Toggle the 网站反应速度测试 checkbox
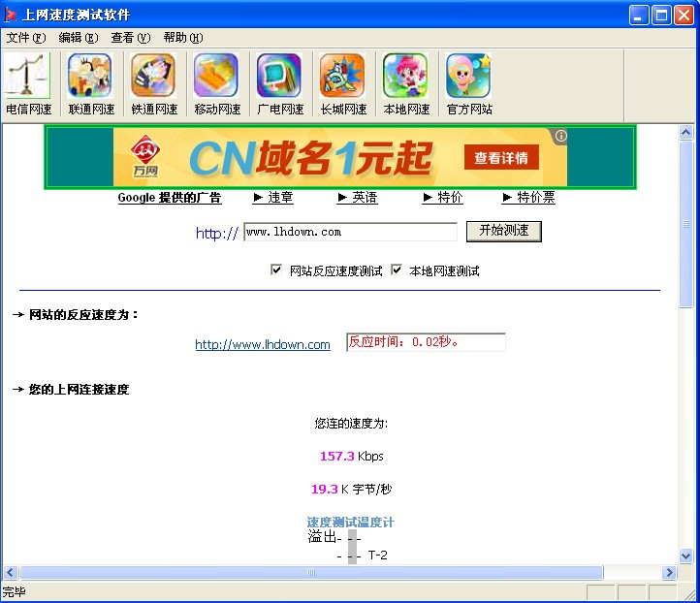The image size is (700, 603). click(276, 270)
